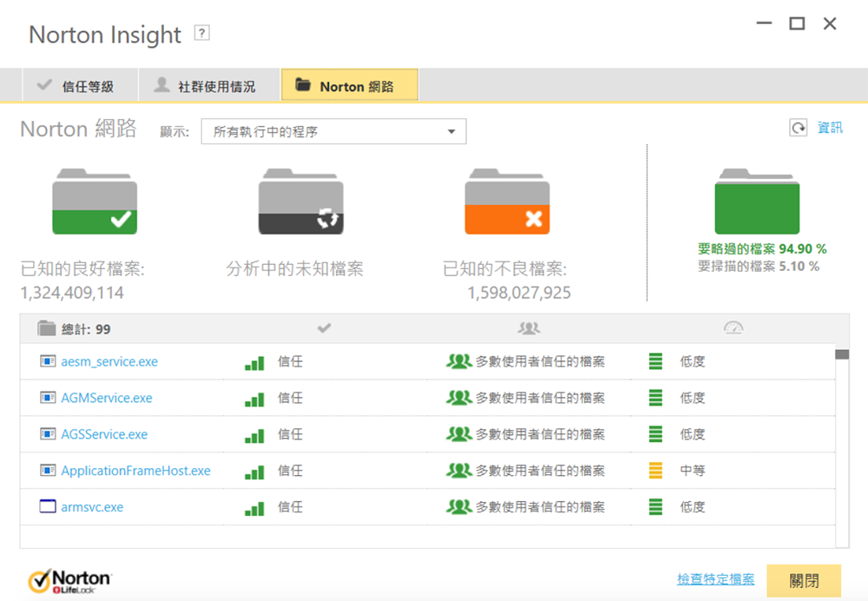Click the 分析中的未知檔案 label
The image size is (868, 601).
(294, 269)
